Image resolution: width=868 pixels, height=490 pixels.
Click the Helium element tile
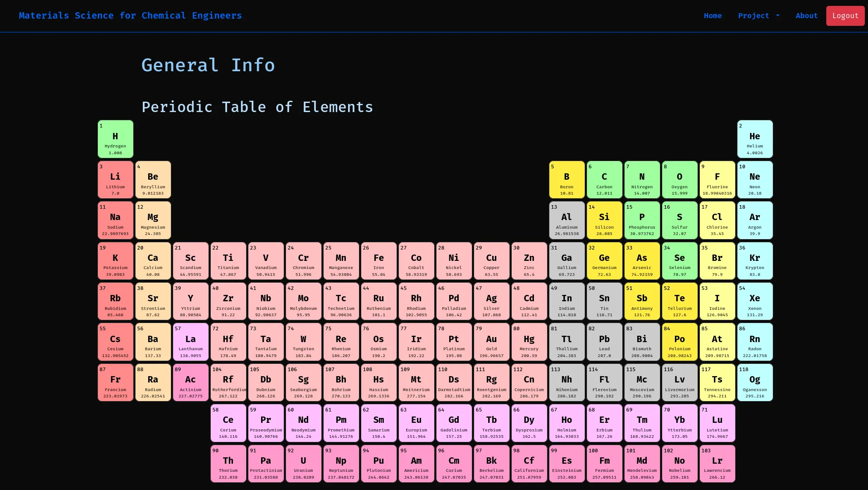coord(755,139)
